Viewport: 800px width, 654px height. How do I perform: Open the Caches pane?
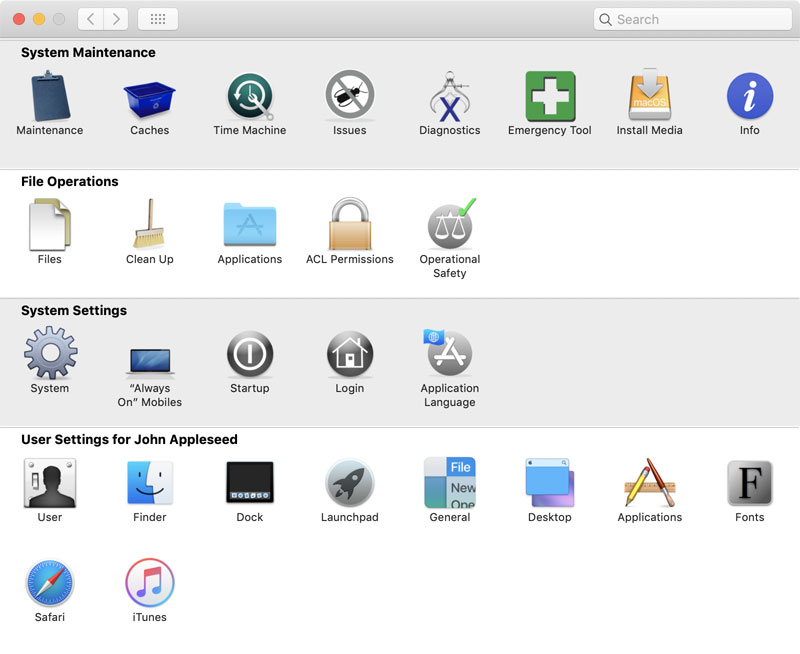(149, 97)
